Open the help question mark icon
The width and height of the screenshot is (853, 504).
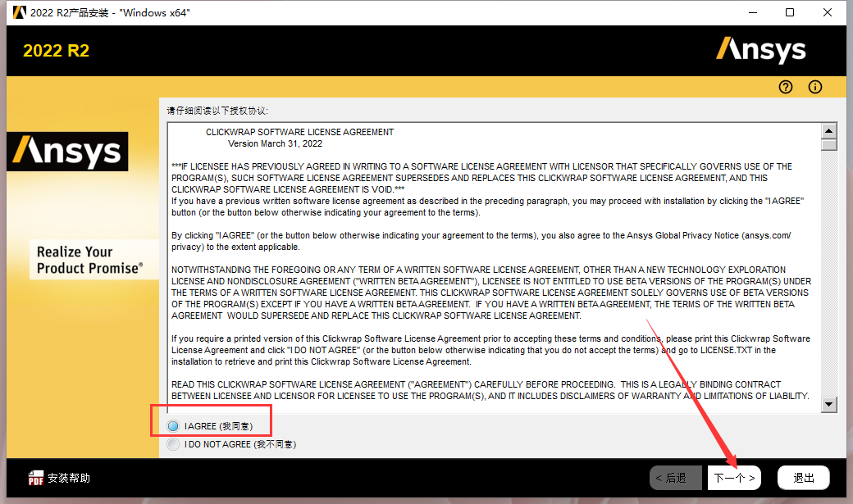(x=786, y=87)
